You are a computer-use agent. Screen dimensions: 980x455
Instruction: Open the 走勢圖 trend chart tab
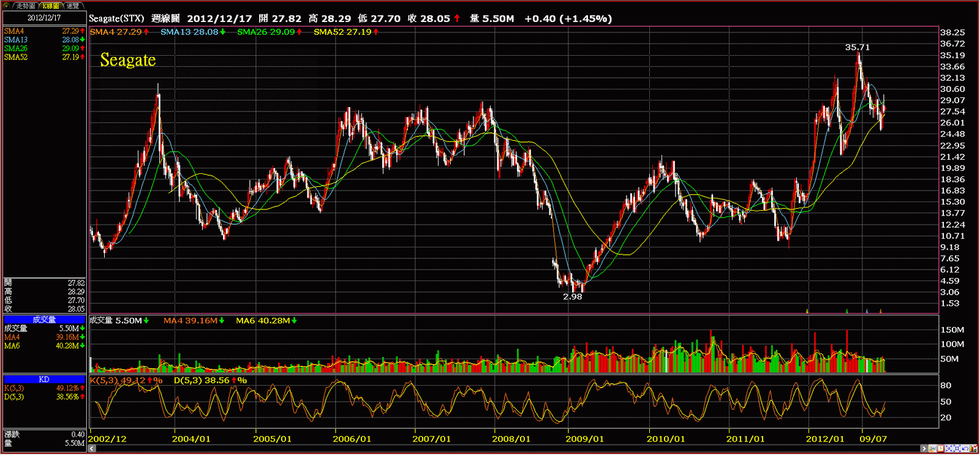click(x=26, y=6)
